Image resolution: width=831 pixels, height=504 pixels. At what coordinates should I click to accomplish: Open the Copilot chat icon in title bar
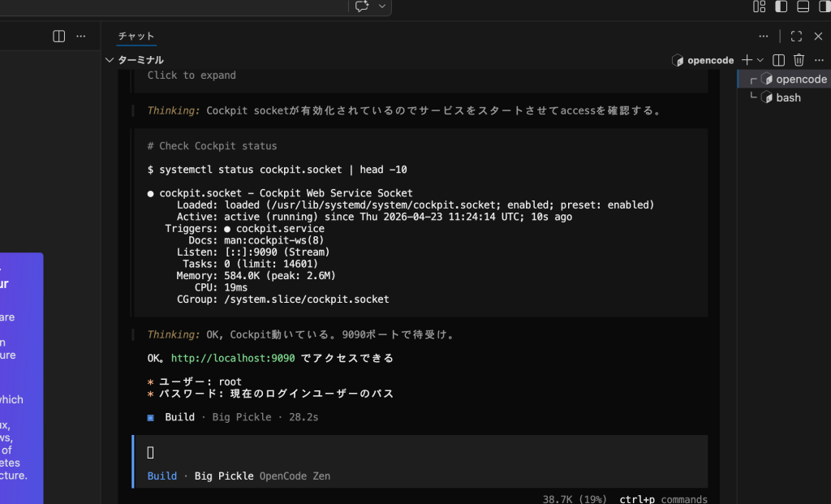point(362,6)
